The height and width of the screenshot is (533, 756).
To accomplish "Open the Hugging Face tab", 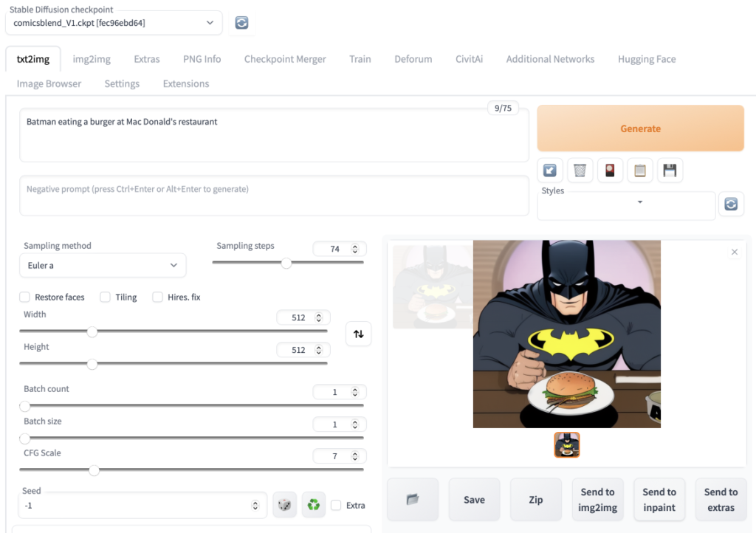I will click(647, 59).
